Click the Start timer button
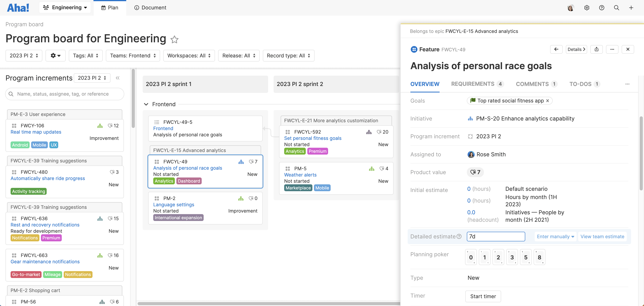The width and height of the screenshot is (644, 306). click(483, 296)
